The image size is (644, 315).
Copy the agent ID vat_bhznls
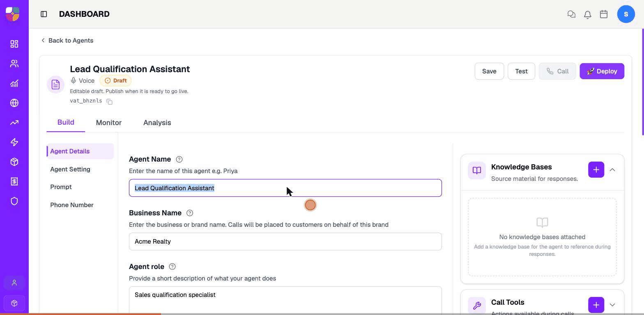pos(110,101)
